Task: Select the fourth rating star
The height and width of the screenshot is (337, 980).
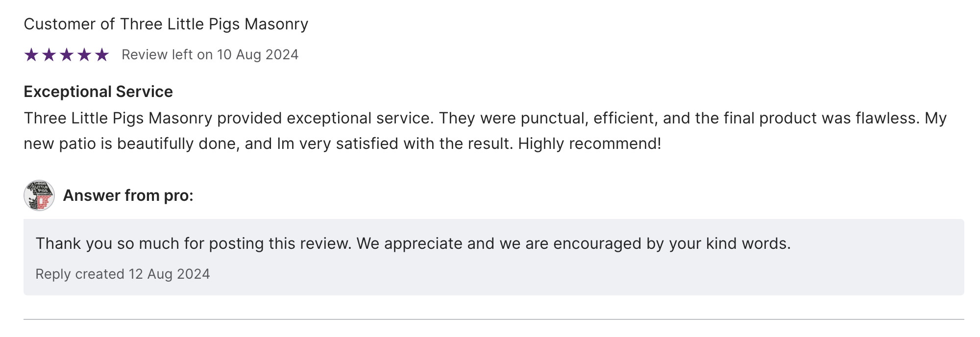Action: click(84, 55)
